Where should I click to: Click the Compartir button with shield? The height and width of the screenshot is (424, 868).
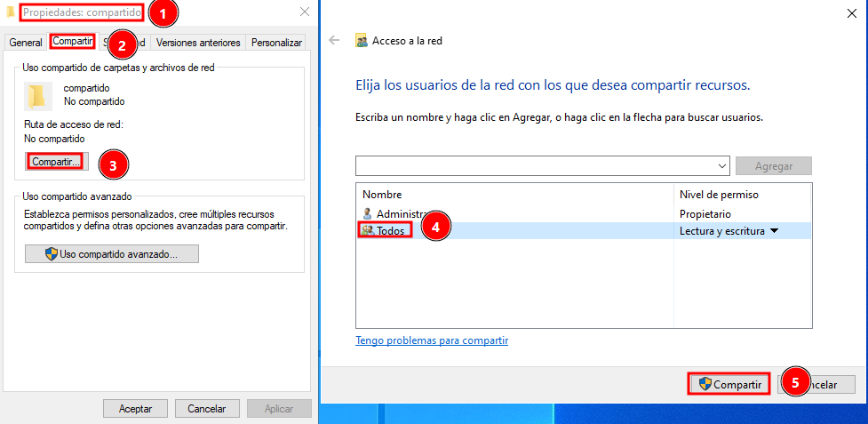[x=729, y=384]
